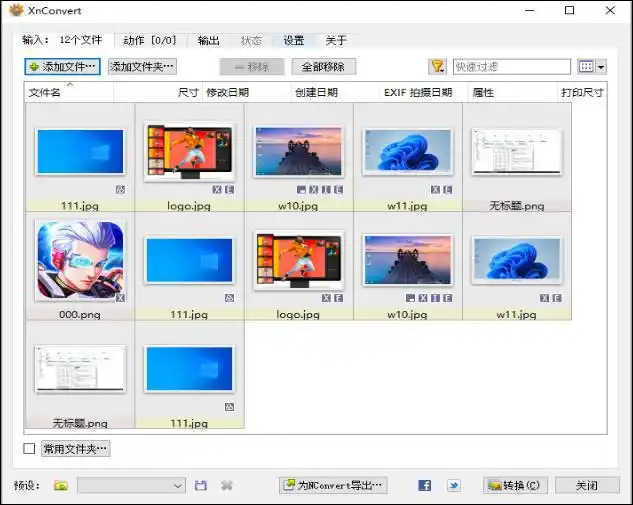Click the save preset floppy disk icon
The image size is (633, 505).
pos(201,486)
